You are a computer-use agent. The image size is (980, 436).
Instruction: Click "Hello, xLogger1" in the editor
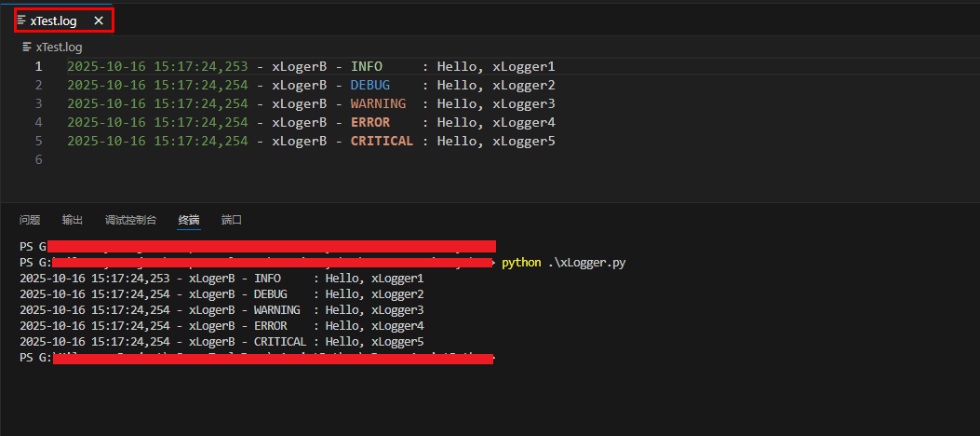pyautogui.click(x=496, y=67)
